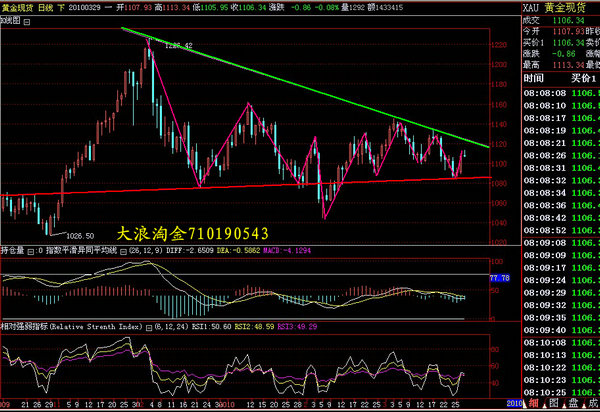Click the 下 label beside 日线
This screenshot has width=600, height=412.
click(x=61, y=8)
